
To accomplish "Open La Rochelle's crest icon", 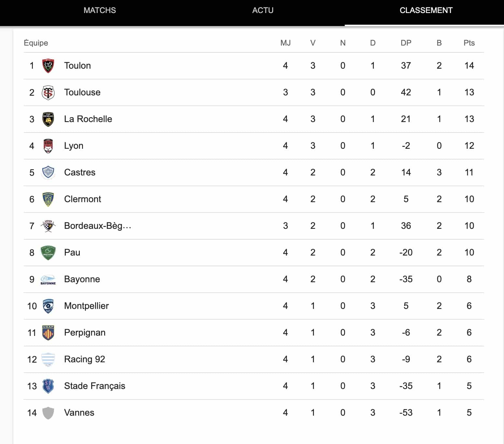I will tap(48, 119).
